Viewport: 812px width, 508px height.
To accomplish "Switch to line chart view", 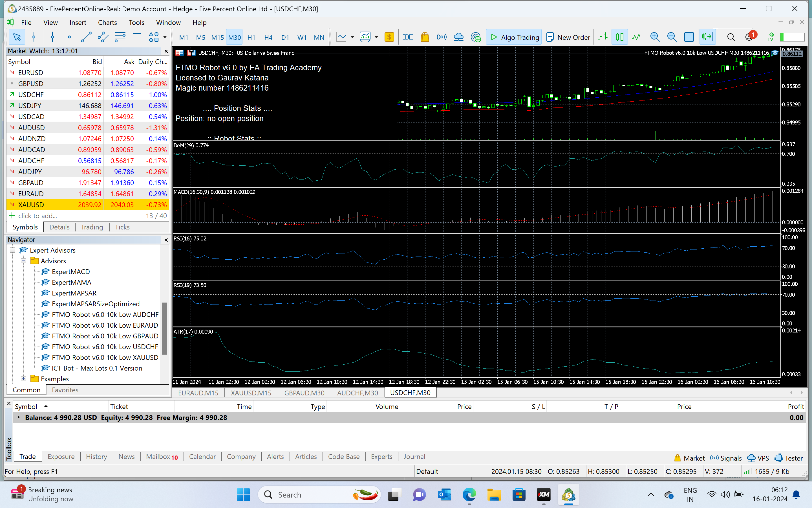I will [637, 37].
